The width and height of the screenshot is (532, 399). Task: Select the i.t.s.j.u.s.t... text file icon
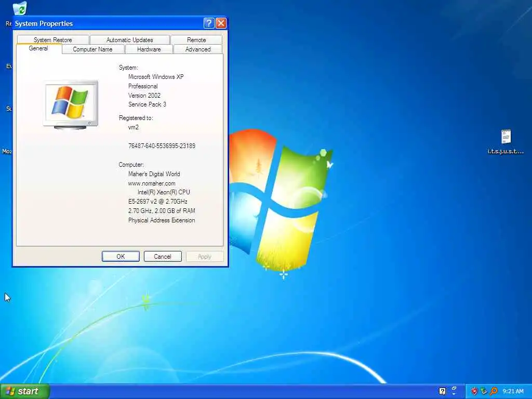506,142
